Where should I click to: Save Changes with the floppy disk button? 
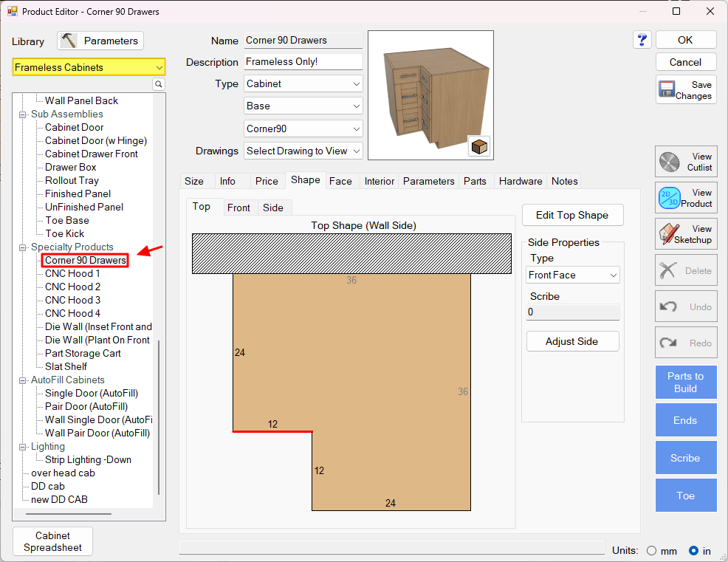685,90
